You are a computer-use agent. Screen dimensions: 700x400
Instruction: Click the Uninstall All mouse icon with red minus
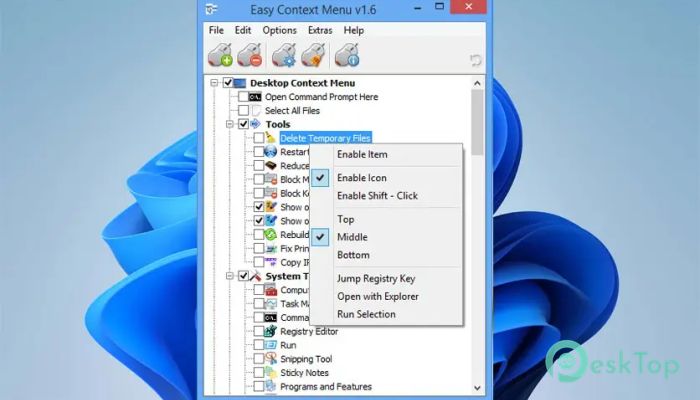(x=250, y=55)
